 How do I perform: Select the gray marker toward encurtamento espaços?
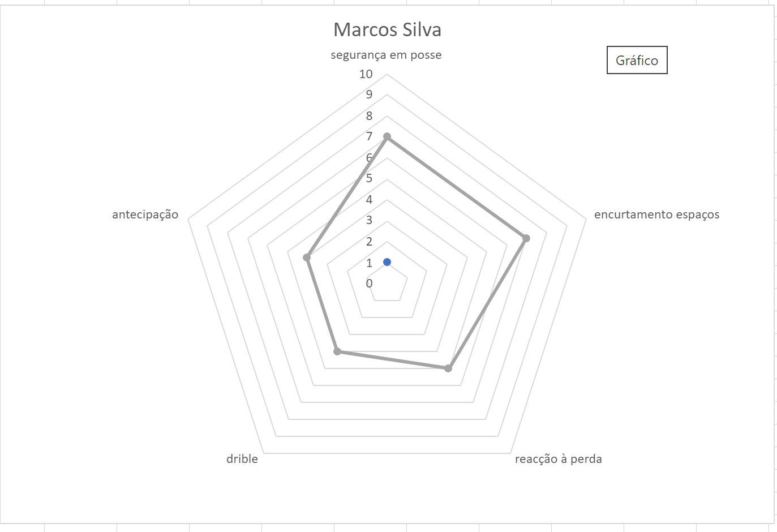click(x=526, y=238)
